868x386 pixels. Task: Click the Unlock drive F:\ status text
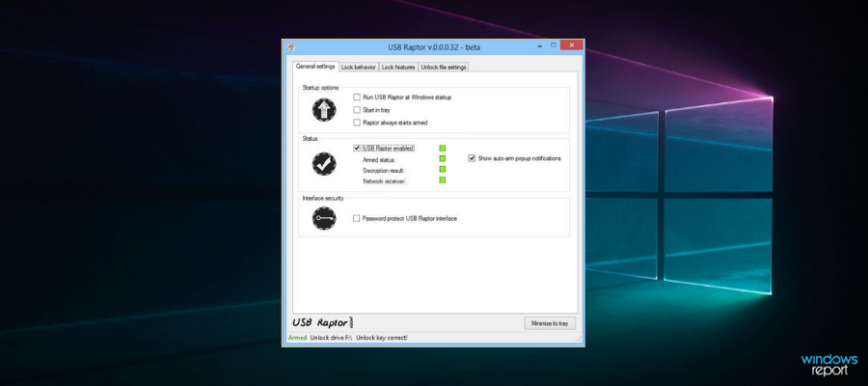click(x=331, y=338)
